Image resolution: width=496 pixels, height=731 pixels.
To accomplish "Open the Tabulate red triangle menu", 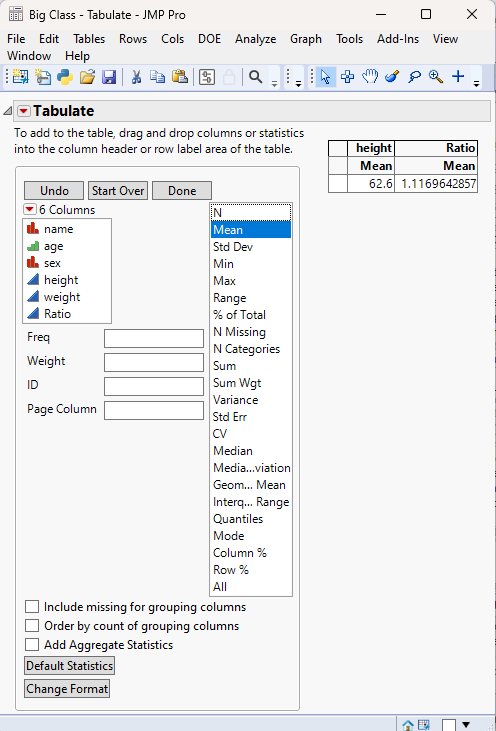I will (24, 111).
